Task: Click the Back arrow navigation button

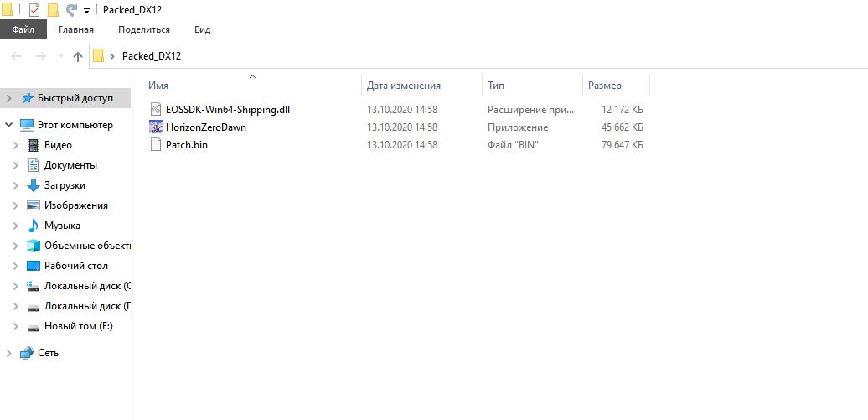Action: pyautogui.click(x=17, y=56)
